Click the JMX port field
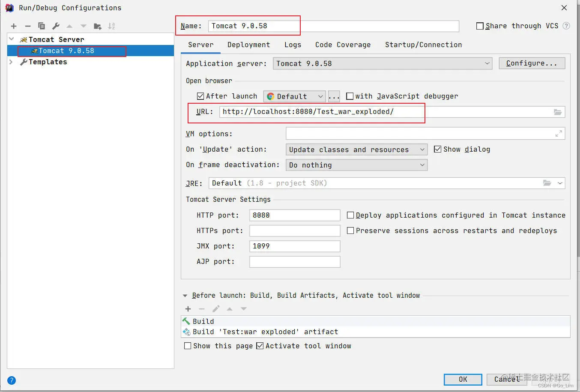Screen dimensions: 580x392 point(295,246)
